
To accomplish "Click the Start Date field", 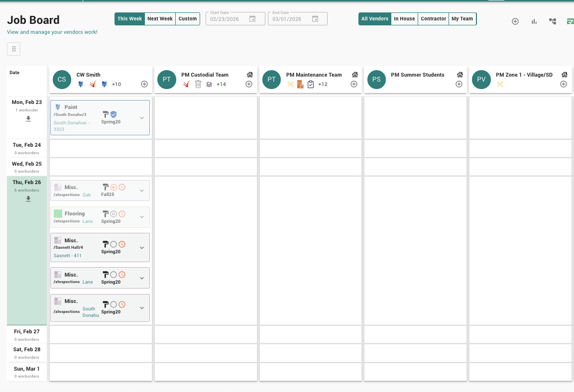I will pos(235,18).
